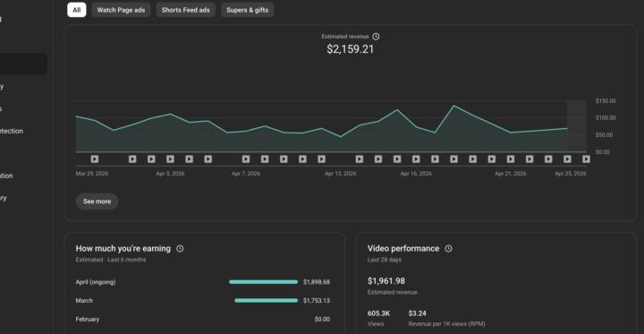Select the March row label
The image size is (644, 334).
[84, 301]
